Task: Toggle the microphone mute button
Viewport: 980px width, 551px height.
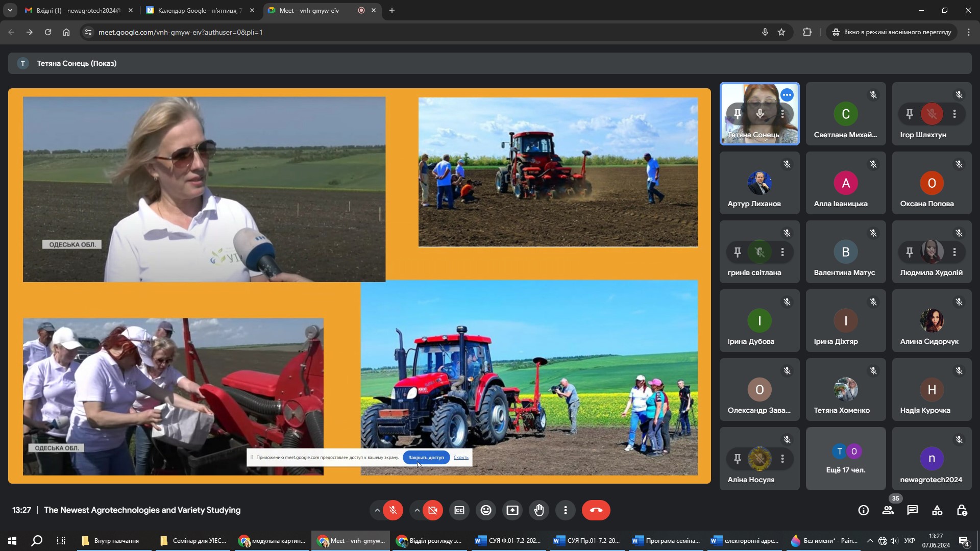Action: tap(393, 510)
